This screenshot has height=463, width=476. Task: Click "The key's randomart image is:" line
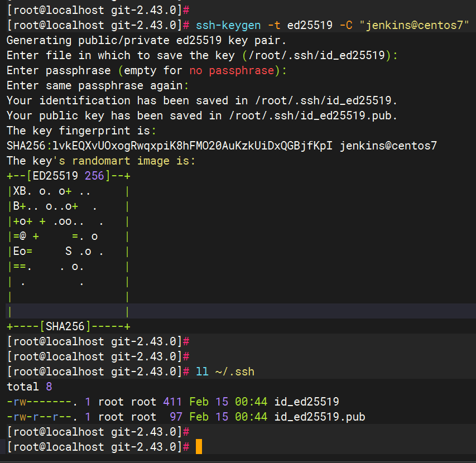click(x=101, y=161)
